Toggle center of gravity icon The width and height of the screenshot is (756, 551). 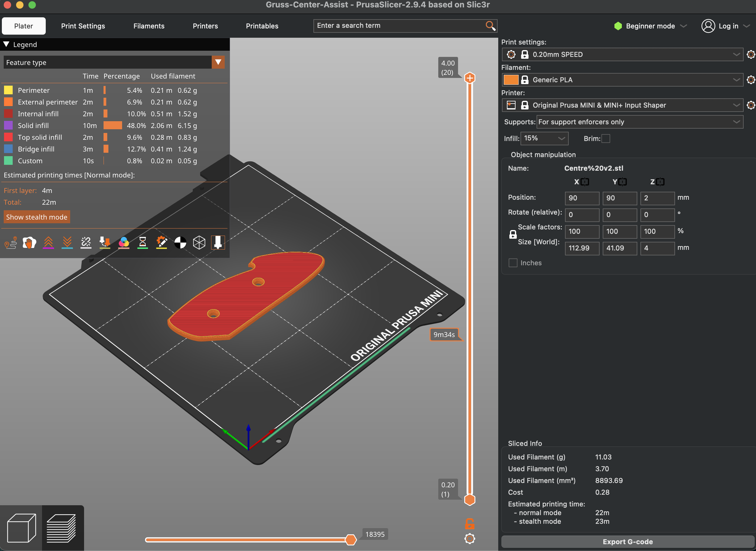point(180,242)
